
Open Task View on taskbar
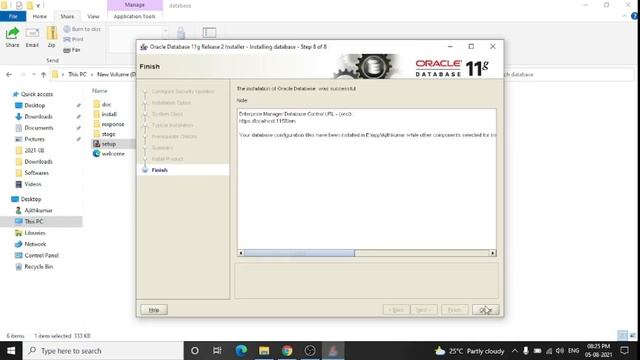point(217,351)
